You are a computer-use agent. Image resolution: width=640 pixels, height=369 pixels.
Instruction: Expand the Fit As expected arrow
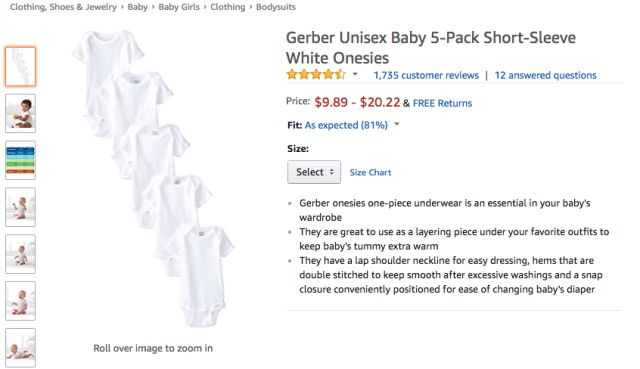(397, 124)
